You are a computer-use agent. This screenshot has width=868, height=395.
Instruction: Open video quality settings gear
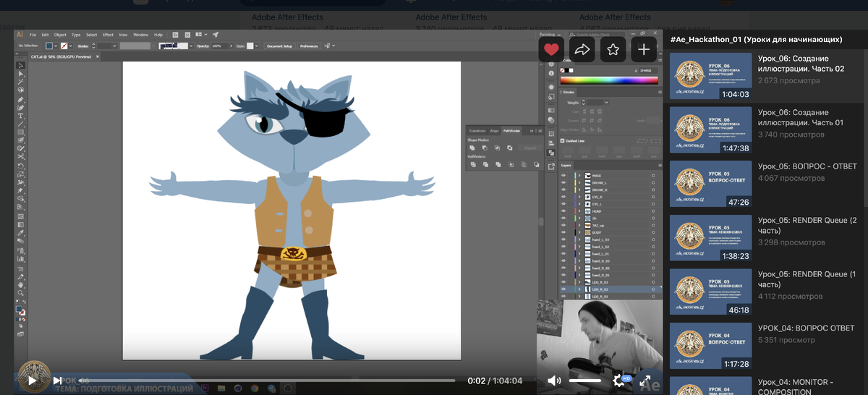pyautogui.click(x=619, y=380)
